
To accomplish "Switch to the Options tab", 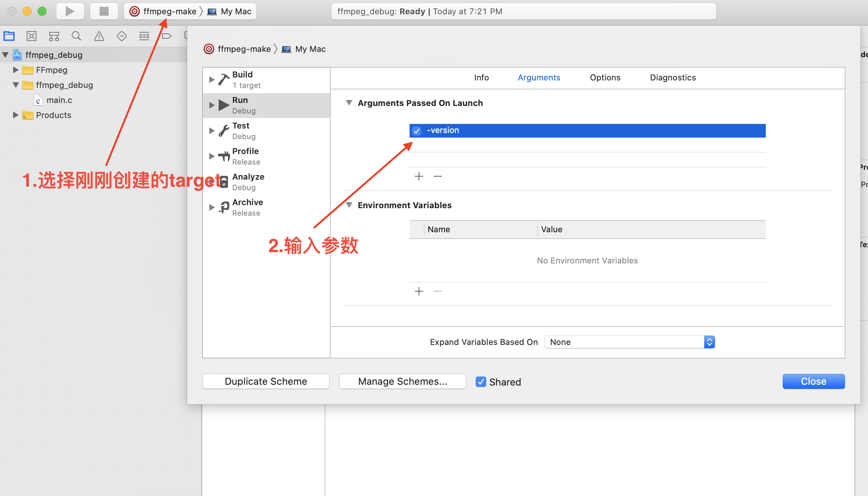I will [x=605, y=77].
